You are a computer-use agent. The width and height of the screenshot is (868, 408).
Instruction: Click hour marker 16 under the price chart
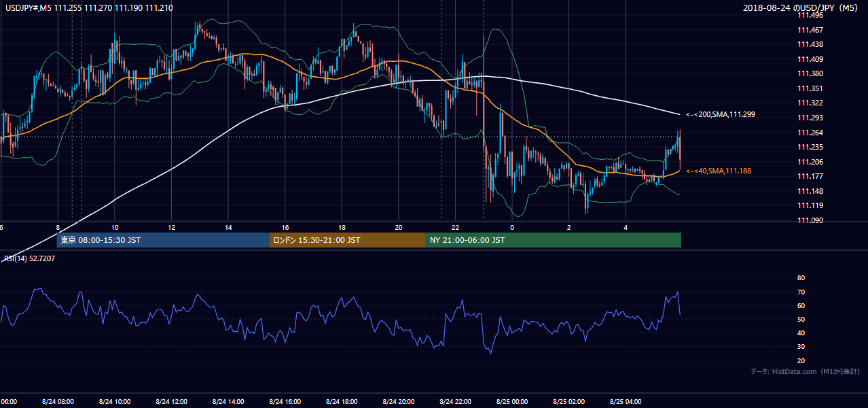285,228
